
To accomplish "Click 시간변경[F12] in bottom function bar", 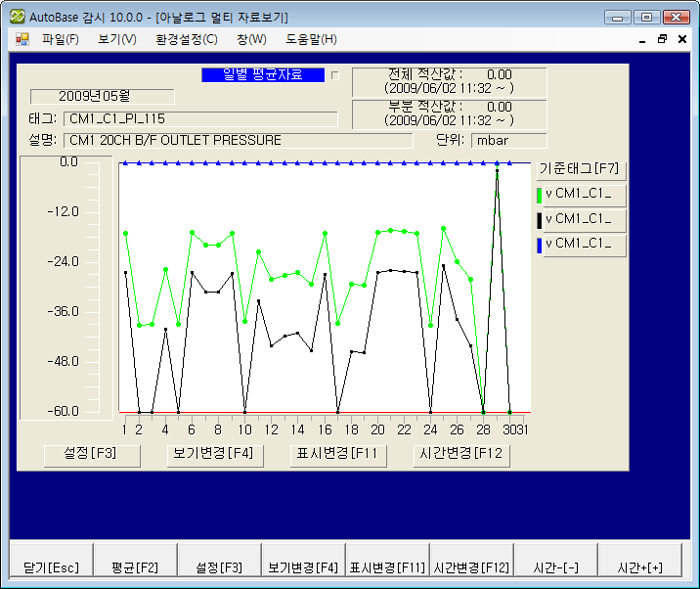I will [x=472, y=561].
